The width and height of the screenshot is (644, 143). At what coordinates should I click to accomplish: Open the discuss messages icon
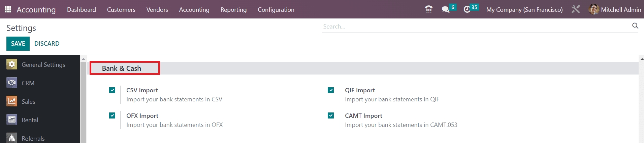(446, 9)
